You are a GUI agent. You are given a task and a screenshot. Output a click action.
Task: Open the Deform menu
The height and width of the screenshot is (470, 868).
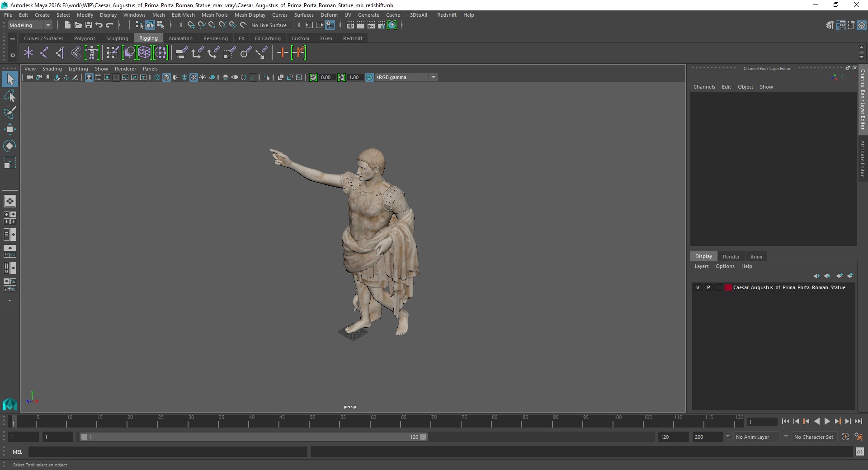(329, 15)
